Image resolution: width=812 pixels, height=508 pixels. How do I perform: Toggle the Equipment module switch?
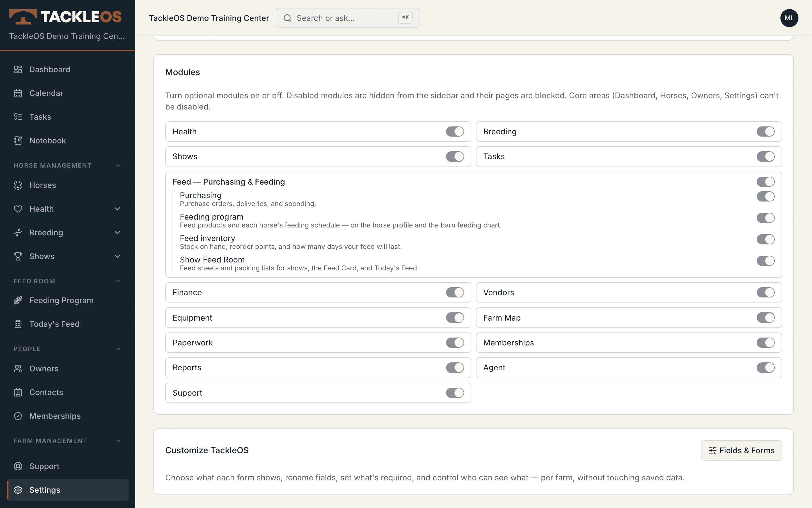455,318
